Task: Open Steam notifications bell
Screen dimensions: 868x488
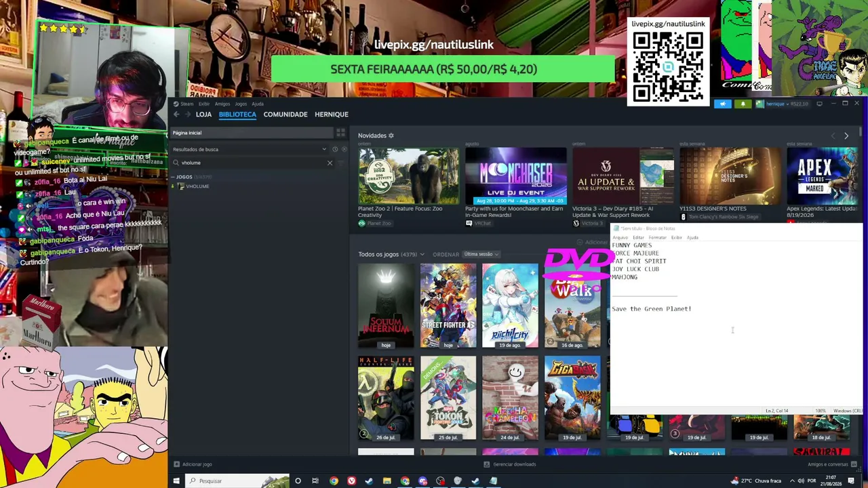Action: (743, 104)
